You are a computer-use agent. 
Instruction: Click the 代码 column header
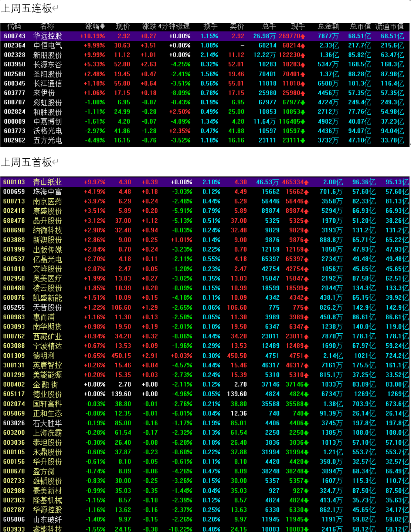14,26
